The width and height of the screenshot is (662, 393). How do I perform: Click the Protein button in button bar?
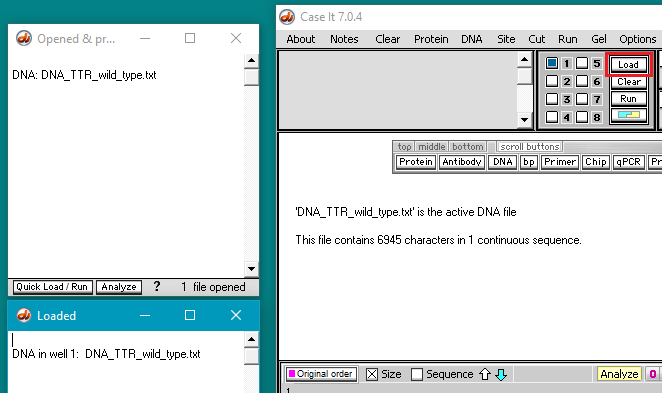pos(416,162)
